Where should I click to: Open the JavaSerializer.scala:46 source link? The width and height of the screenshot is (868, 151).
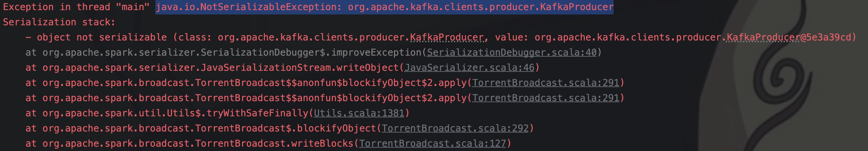pyautogui.click(x=469, y=68)
